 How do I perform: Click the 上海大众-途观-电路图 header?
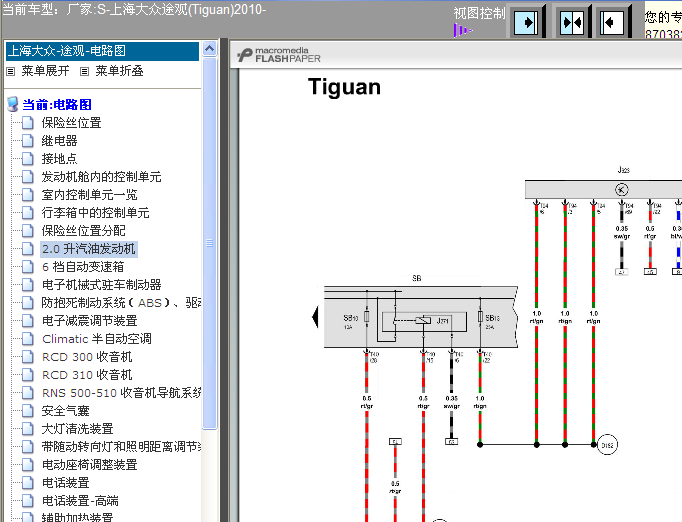coord(103,51)
